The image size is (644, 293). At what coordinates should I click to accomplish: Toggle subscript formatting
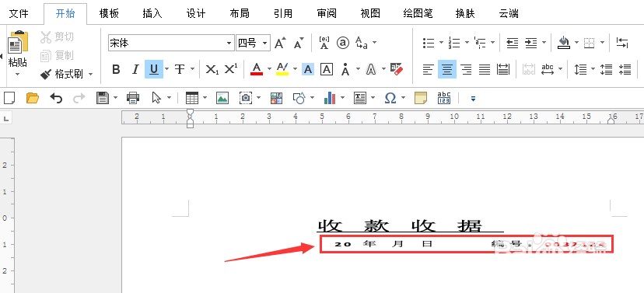coord(212,69)
